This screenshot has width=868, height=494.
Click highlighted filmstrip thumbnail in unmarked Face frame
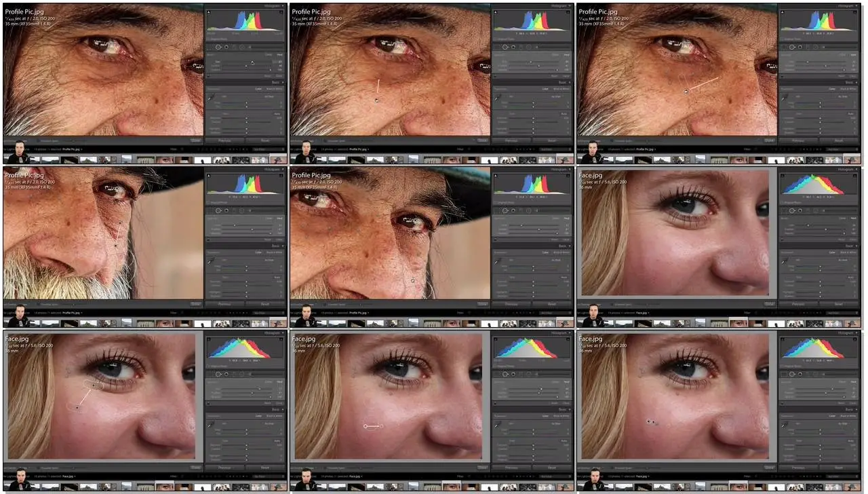click(x=738, y=322)
